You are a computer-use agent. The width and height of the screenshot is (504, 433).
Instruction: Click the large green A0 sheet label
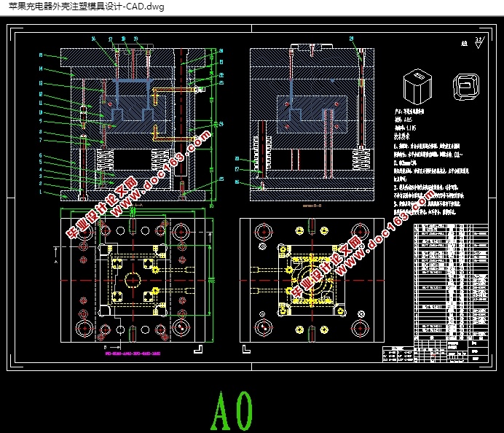[232, 411]
